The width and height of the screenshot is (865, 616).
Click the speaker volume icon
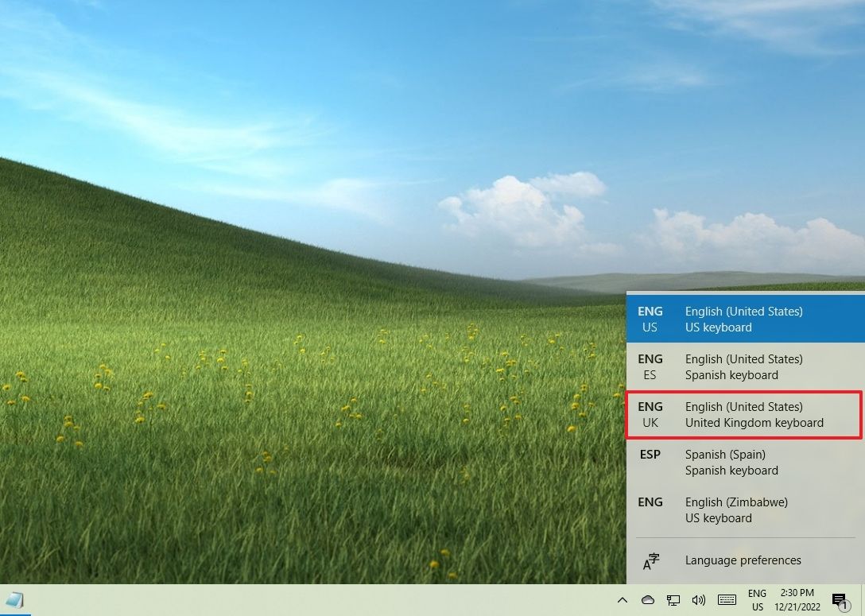click(x=700, y=600)
